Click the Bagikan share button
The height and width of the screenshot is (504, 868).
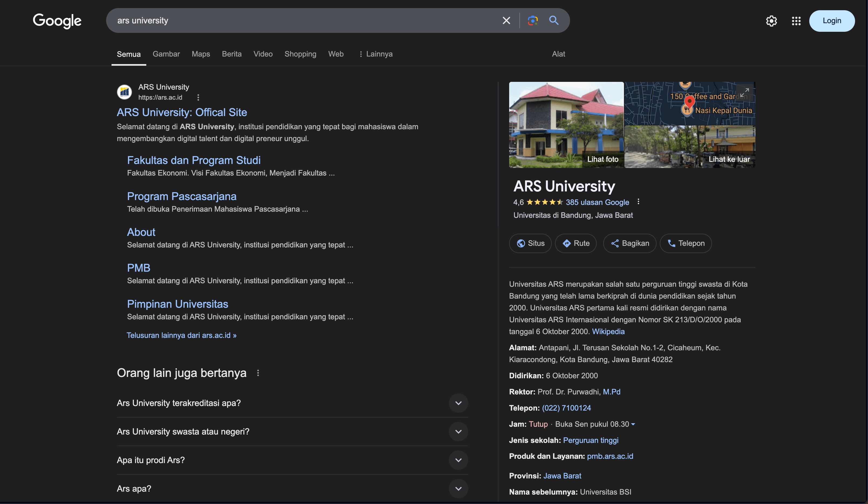pyautogui.click(x=630, y=243)
